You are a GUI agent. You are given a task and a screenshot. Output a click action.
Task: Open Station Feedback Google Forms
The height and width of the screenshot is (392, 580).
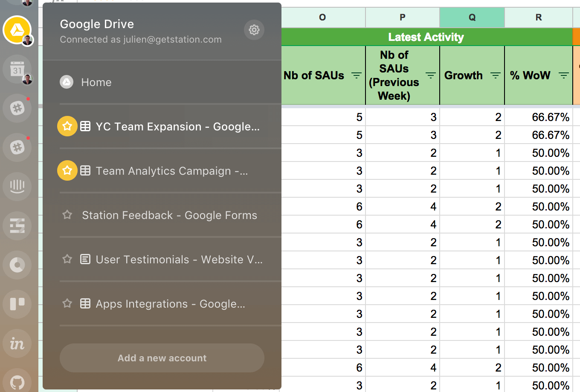click(x=170, y=215)
